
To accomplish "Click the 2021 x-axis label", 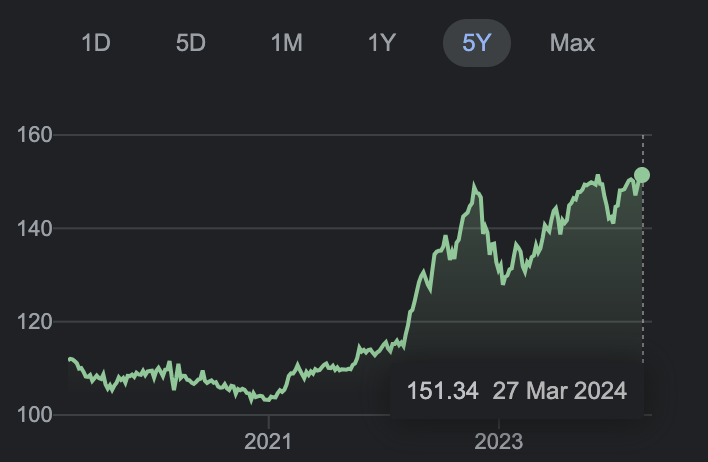I will click(x=268, y=441).
